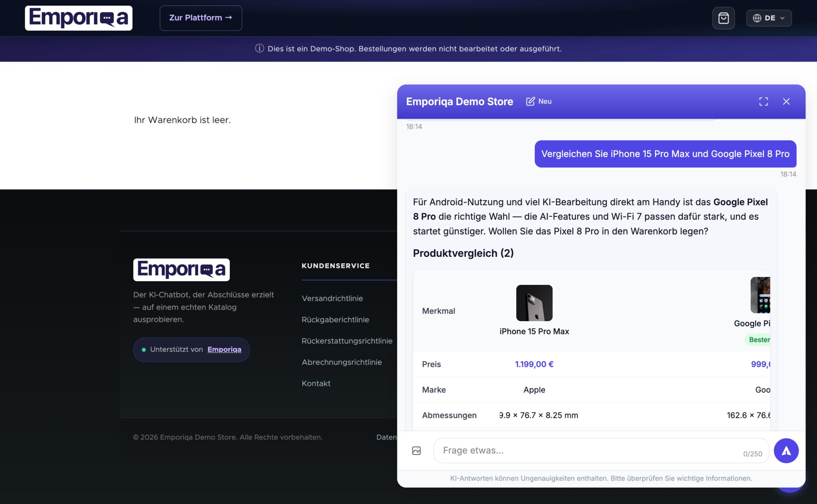Click the Emporiqa logo in the footer
The image size is (817, 504).
181,270
